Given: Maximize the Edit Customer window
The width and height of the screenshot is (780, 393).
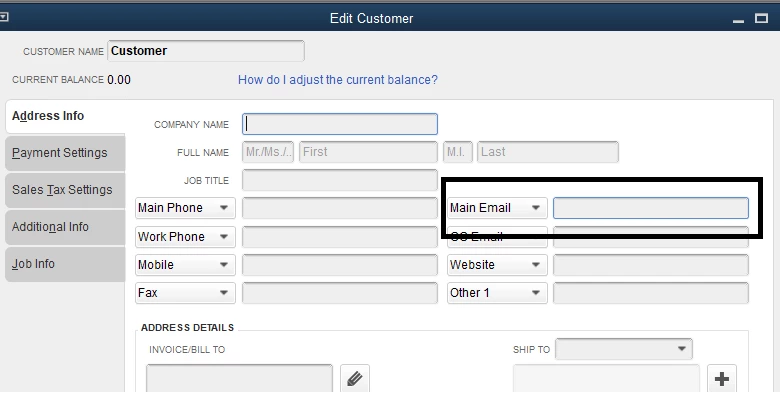Looking at the screenshot, I should [761, 18].
